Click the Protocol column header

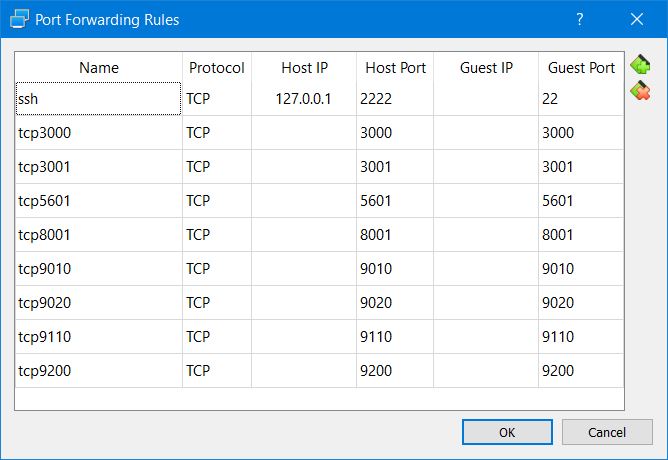[216, 68]
